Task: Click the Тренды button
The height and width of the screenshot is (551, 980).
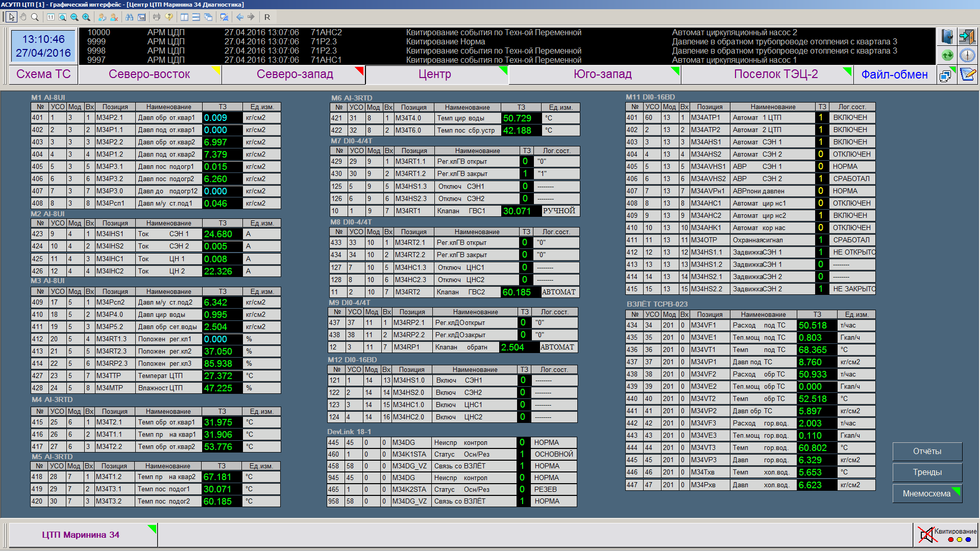Action: 927,472
